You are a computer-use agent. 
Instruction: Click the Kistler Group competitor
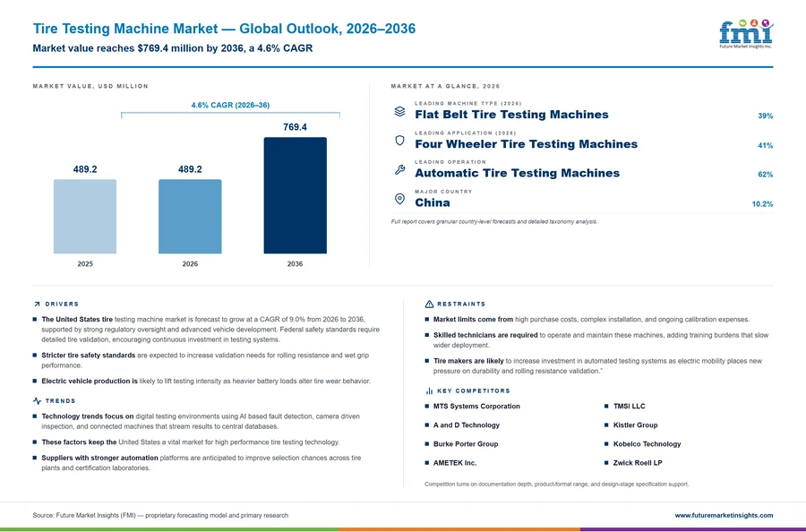(635, 425)
